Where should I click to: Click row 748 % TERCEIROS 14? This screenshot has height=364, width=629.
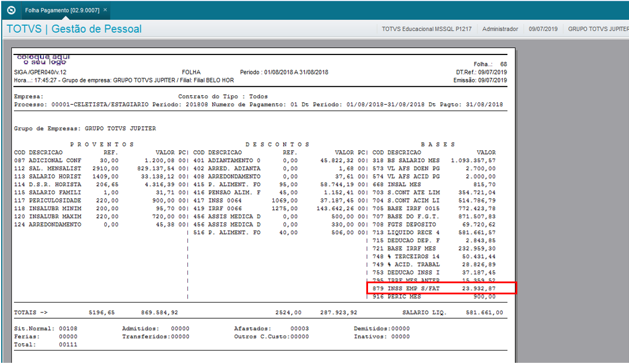tap(434, 257)
